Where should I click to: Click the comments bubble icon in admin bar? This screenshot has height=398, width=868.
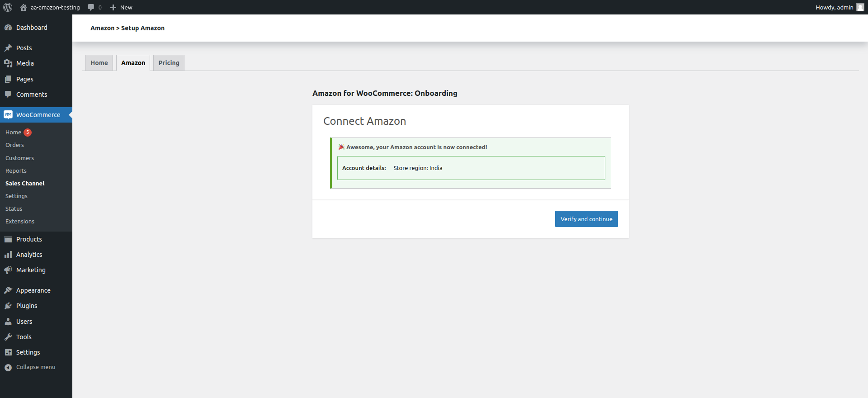91,7
